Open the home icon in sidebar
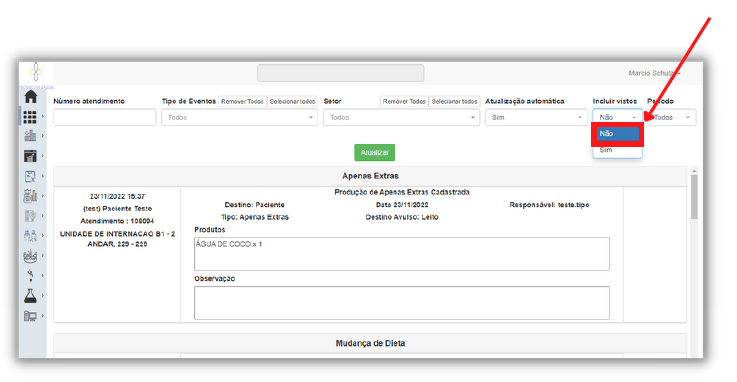Screen dimensions: 737x382 point(31,97)
